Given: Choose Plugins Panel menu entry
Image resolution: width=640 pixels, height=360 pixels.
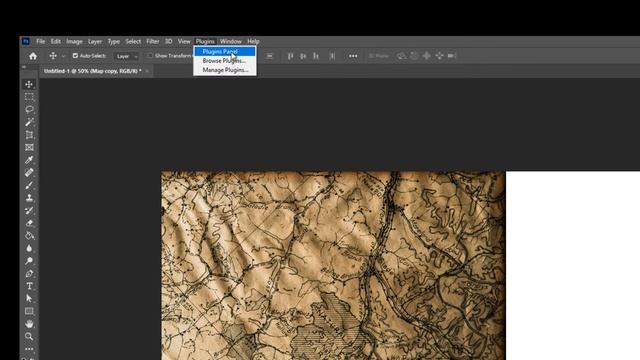Looking at the screenshot, I should (225, 51).
